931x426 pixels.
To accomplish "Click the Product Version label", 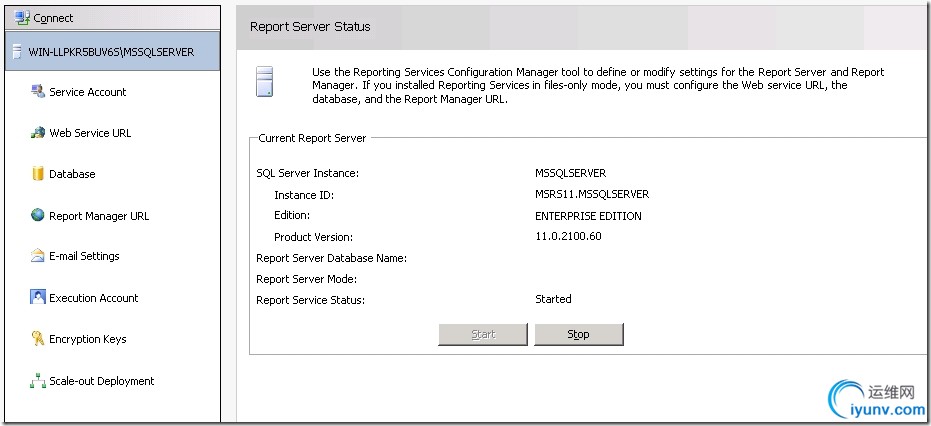I will point(314,237).
